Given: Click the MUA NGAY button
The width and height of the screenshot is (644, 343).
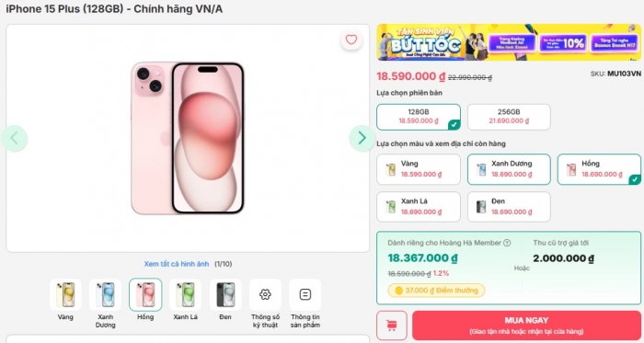Looking at the screenshot, I should coord(526,326).
